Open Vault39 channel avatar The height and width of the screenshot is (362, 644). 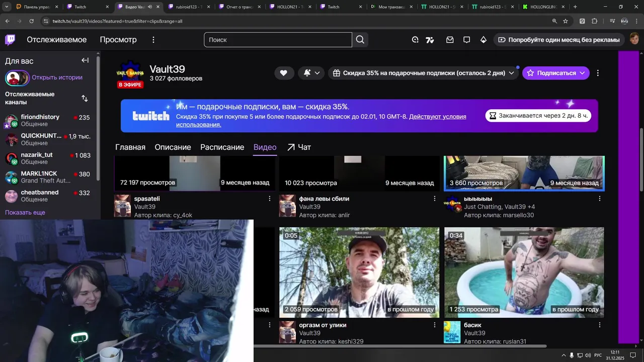pyautogui.click(x=130, y=74)
